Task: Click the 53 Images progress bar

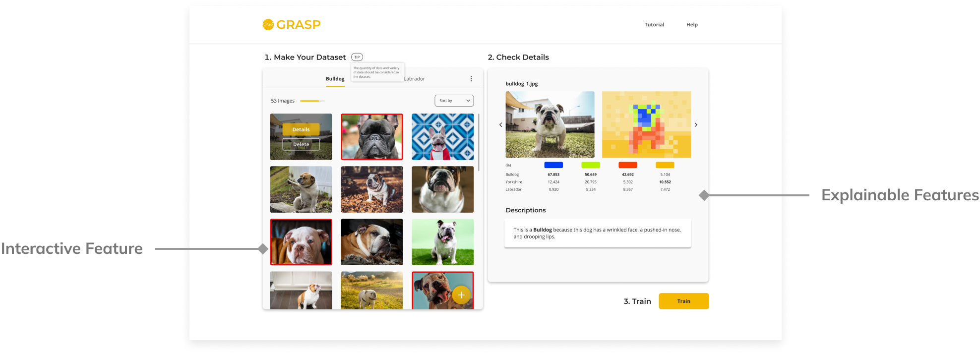Action: tap(312, 101)
